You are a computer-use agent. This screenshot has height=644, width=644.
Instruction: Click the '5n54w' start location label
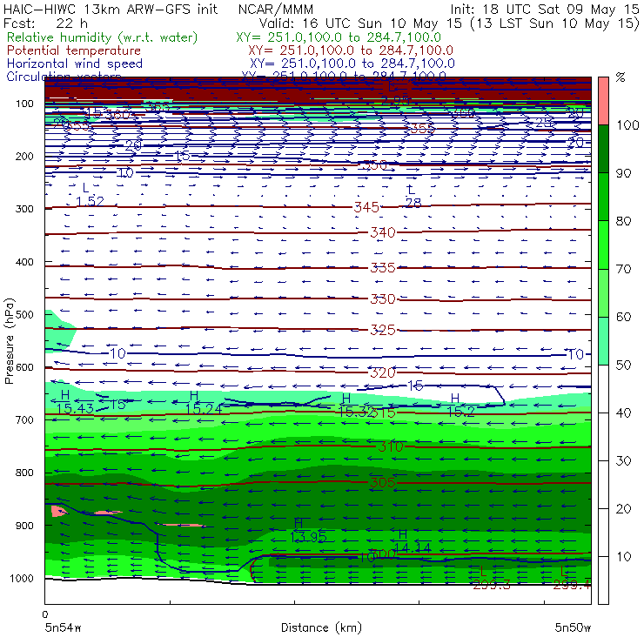click(x=64, y=627)
